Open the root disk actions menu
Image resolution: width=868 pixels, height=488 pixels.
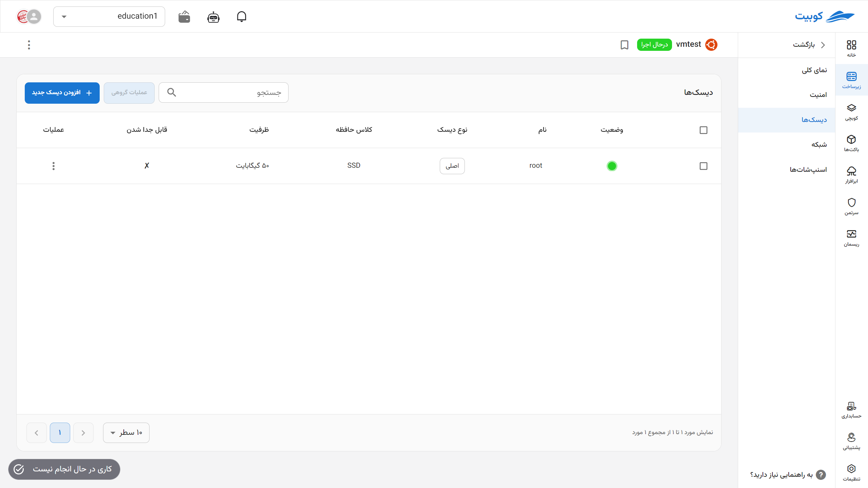tap(53, 166)
